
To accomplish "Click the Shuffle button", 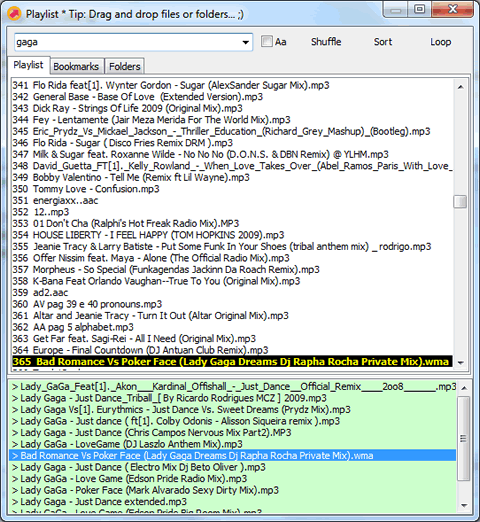I will 326,42.
